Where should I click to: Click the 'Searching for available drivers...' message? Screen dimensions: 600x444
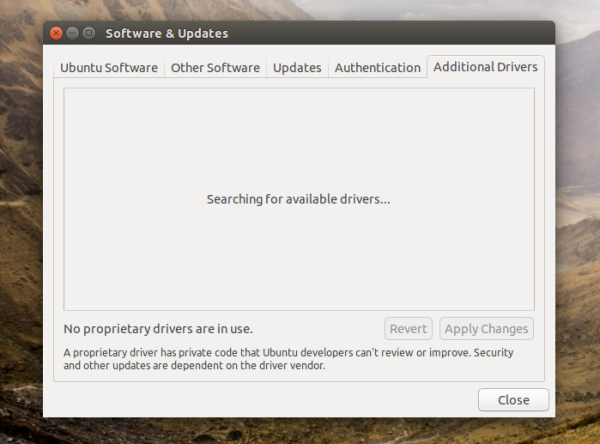[298, 199]
